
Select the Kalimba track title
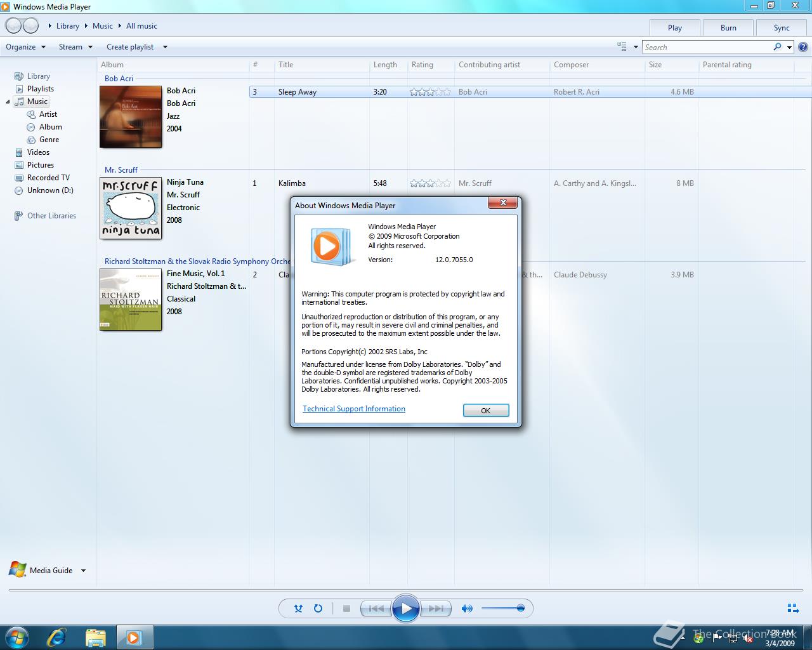tap(292, 183)
